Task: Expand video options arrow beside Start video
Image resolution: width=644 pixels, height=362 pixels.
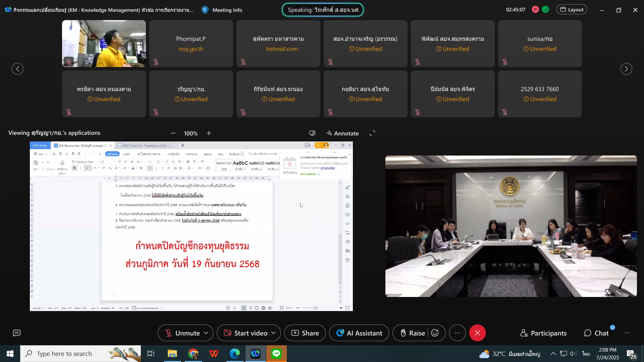Action: coord(273,333)
